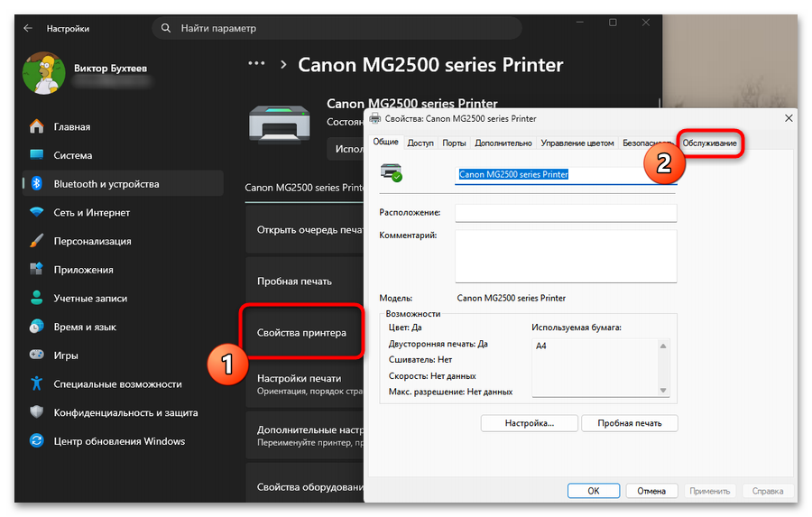Click the Отмена button
Viewport: 812px width, 517px height.
[651, 491]
